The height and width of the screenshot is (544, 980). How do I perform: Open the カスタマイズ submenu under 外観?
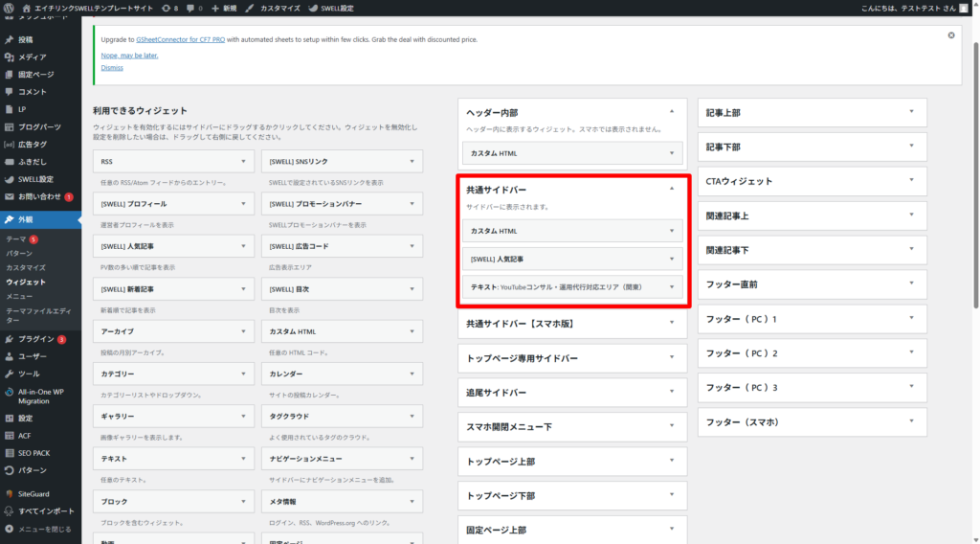tap(26, 267)
